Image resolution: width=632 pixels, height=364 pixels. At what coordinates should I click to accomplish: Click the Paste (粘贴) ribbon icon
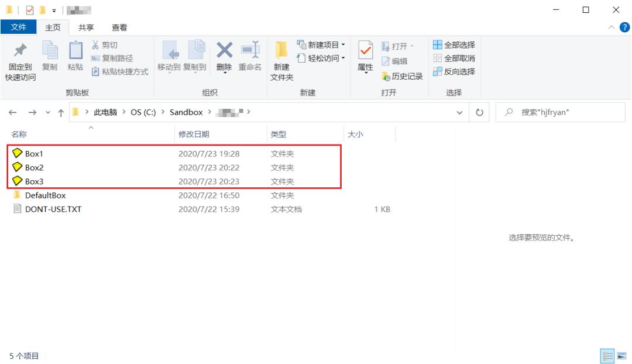click(x=75, y=51)
